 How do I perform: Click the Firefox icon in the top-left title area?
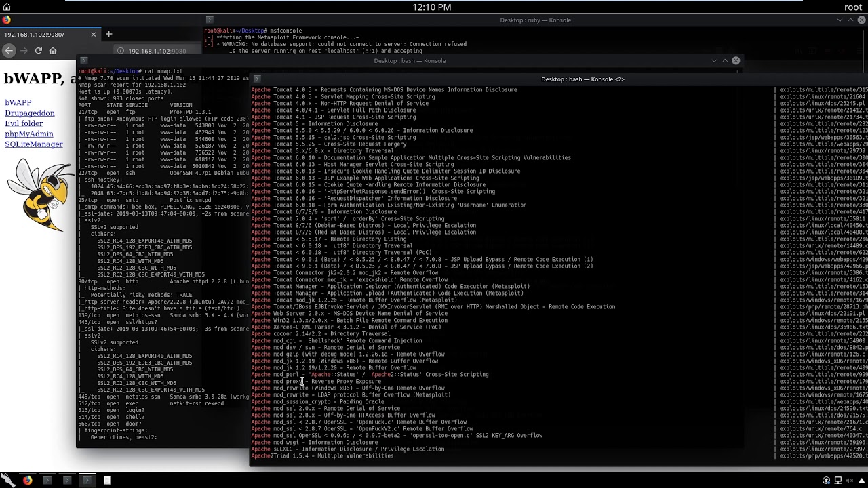point(7,20)
